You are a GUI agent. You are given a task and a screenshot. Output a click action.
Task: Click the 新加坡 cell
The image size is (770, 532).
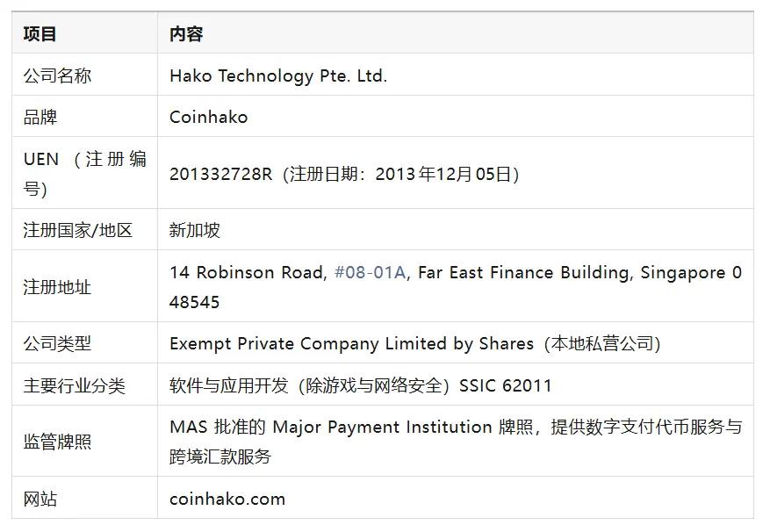pos(195,231)
